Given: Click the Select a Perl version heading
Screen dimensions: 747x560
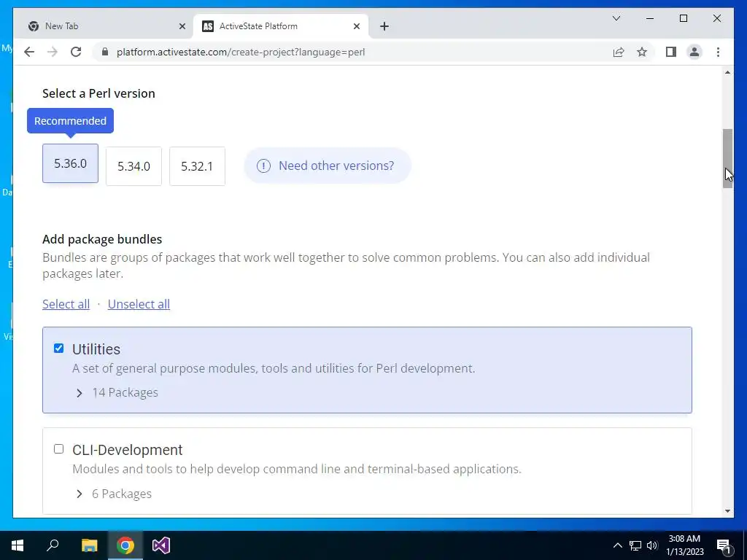Looking at the screenshot, I should [x=98, y=93].
